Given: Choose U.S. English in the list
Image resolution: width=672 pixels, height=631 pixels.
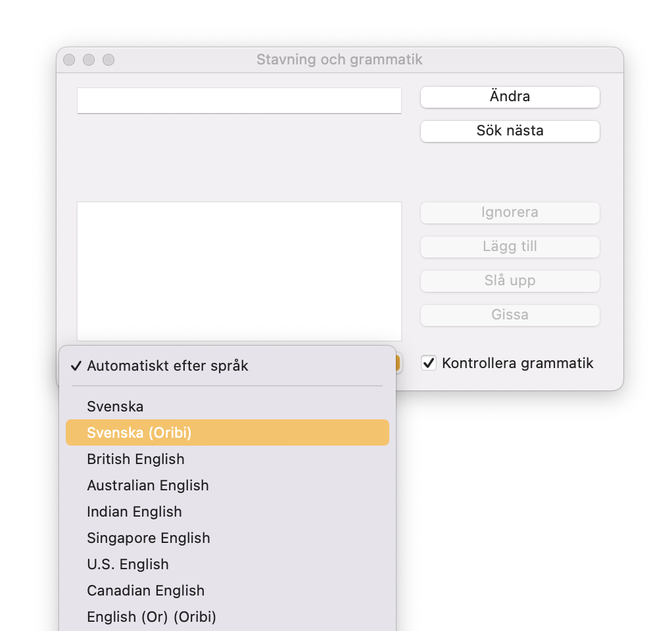Looking at the screenshot, I should coord(128,565).
